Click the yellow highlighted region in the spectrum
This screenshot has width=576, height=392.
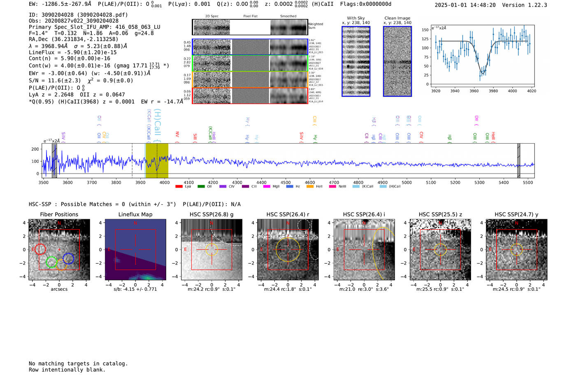coord(157,160)
